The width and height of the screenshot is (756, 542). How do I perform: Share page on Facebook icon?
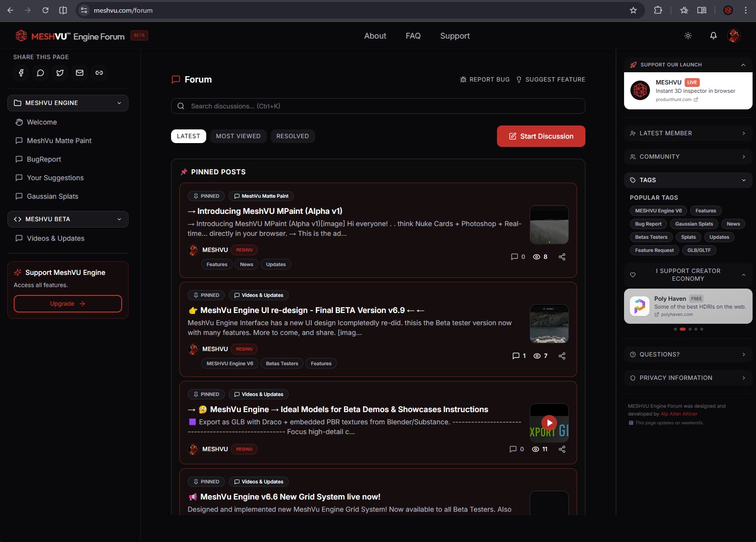[x=21, y=73]
